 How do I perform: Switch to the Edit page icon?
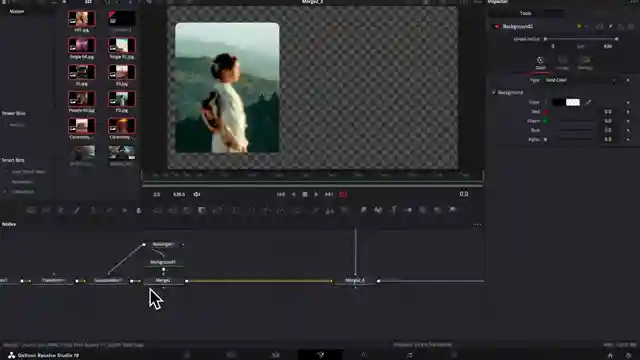(x=276, y=355)
